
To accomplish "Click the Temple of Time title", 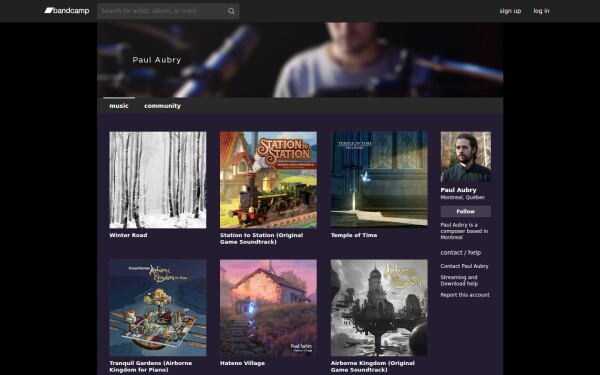I will pyautogui.click(x=354, y=235).
